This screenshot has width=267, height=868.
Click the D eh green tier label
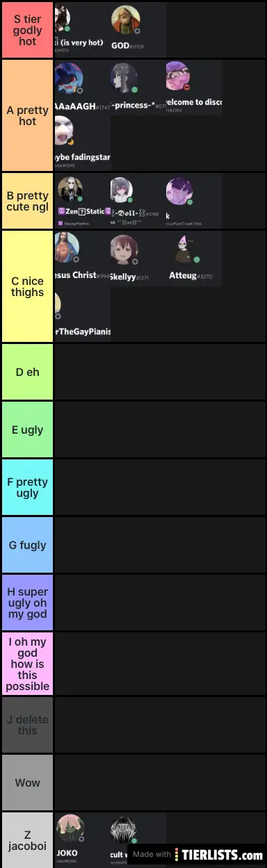[x=27, y=372]
